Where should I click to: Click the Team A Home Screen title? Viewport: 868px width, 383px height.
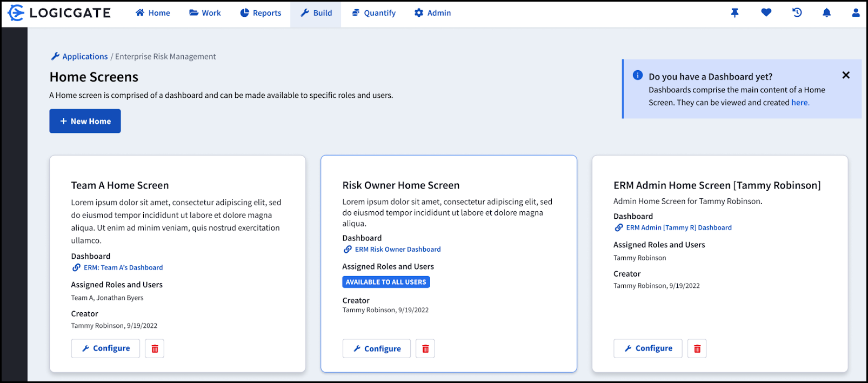(120, 185)
